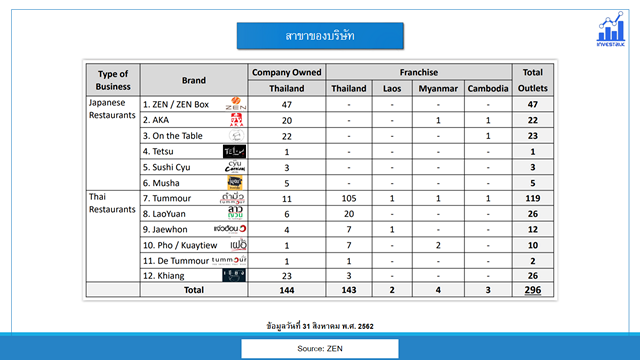The image size is (640, 360).
Task: Click the 8. LaoYuan brand name
Action: (164, 214)
